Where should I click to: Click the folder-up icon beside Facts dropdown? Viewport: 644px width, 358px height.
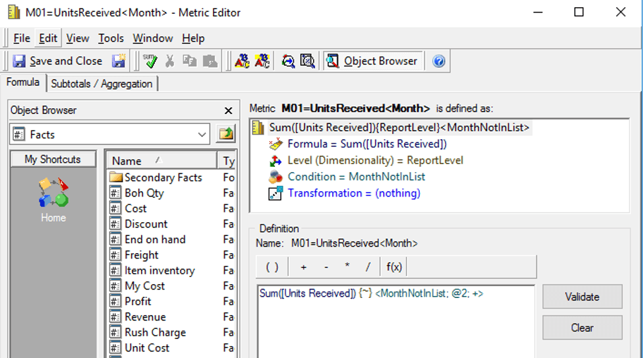coord(226,134)
